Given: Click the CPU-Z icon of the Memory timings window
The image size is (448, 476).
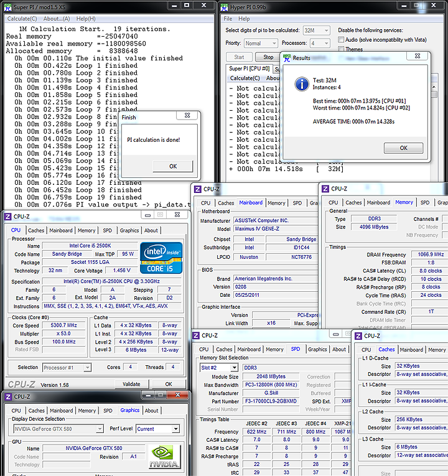Looking at the screenshot, I should [x=325, y=189].
